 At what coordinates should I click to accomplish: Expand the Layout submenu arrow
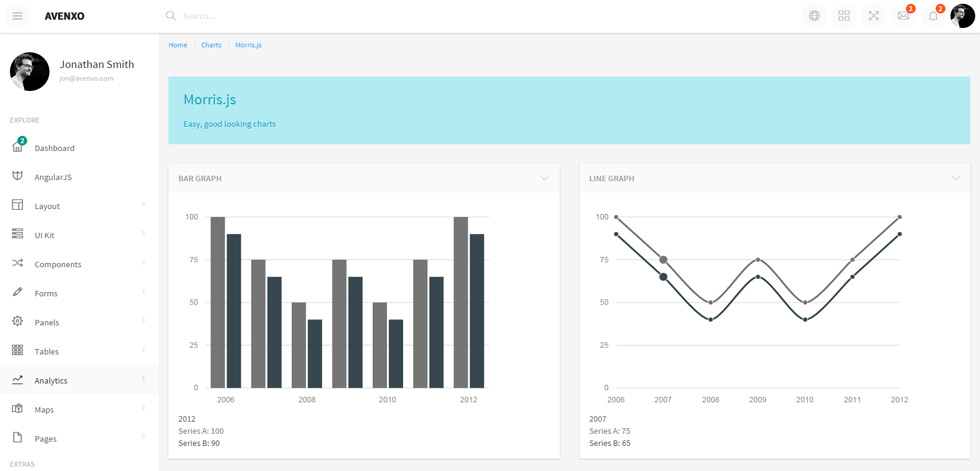(143, 204)
